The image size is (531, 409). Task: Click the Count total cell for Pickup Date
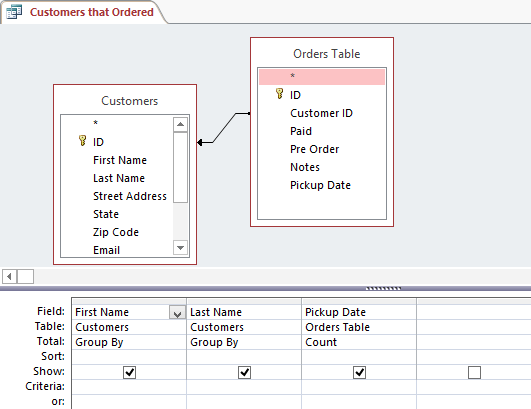(359, 342)
